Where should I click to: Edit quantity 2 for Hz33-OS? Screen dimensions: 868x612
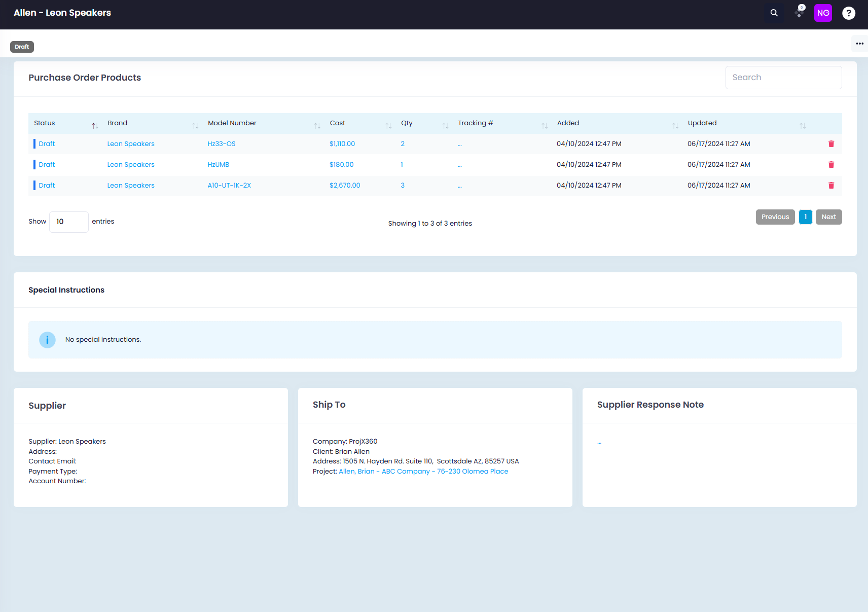click(x=403, y=144)
